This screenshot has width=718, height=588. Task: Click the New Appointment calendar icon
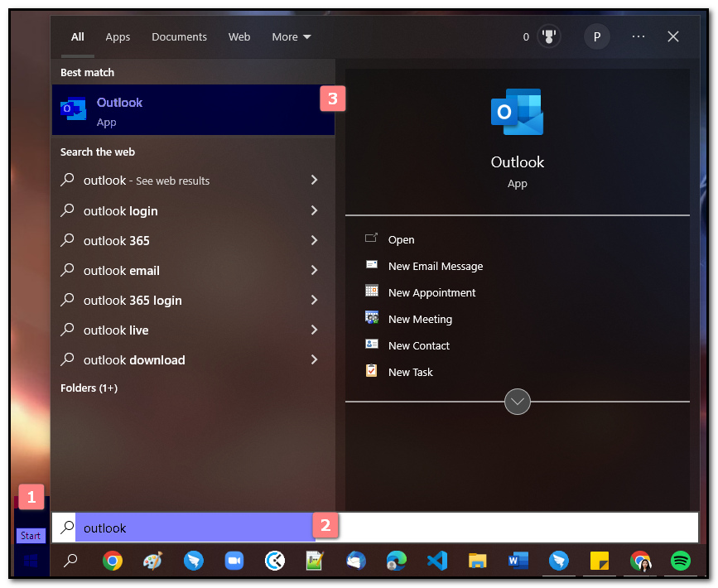click(371, 291)
